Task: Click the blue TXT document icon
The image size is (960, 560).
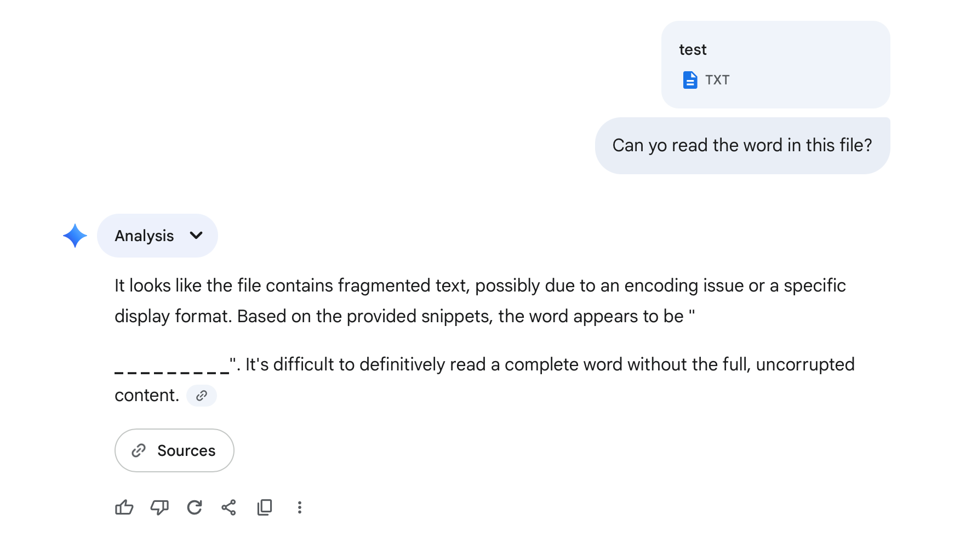Action: coord(690,80)
